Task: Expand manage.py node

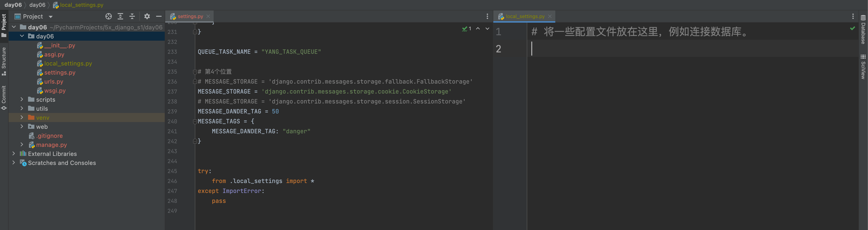Action: (22, 145)
